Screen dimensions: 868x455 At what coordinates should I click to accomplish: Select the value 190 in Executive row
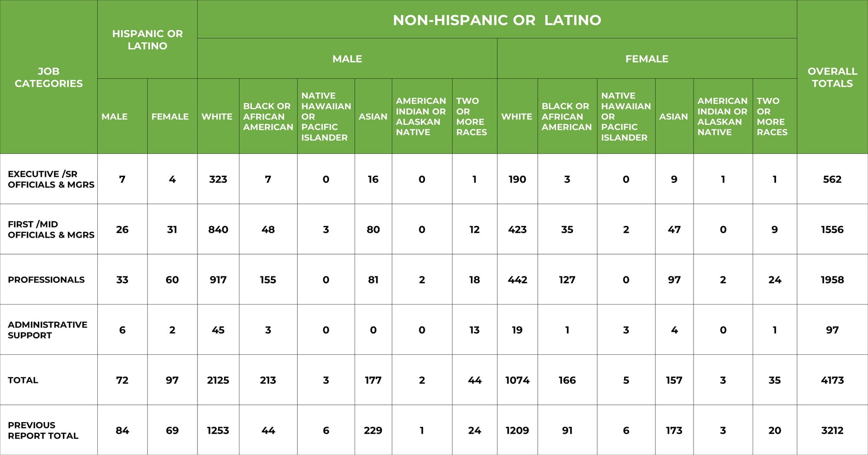517,179
